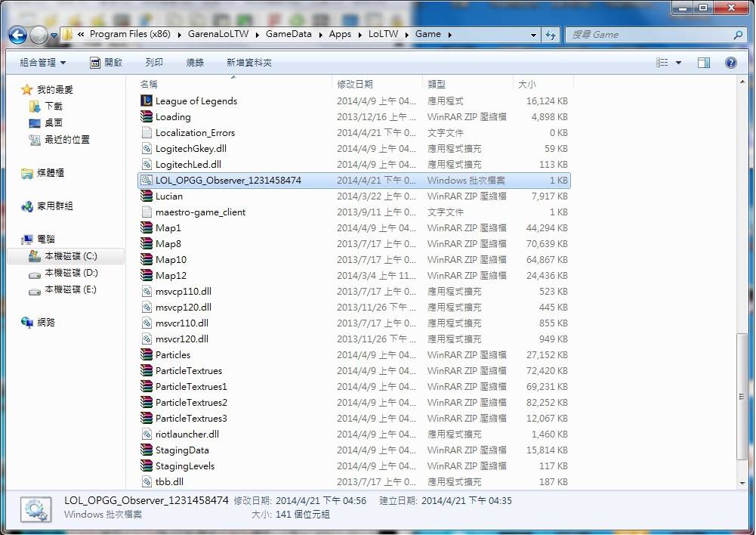The width and height of the screenshot is (756, 535).
Task: Click the Map8 archive icon
Action: click(x=146, y=243)
